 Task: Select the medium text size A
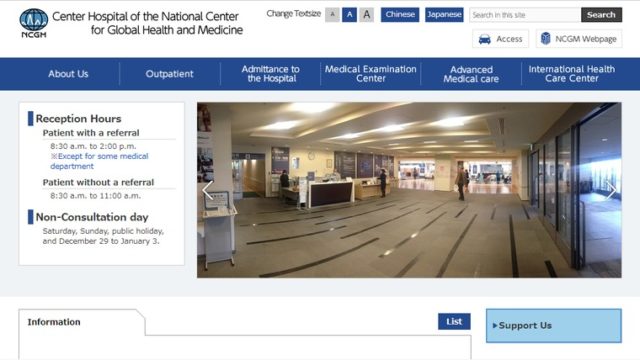[x=349, y=15]
